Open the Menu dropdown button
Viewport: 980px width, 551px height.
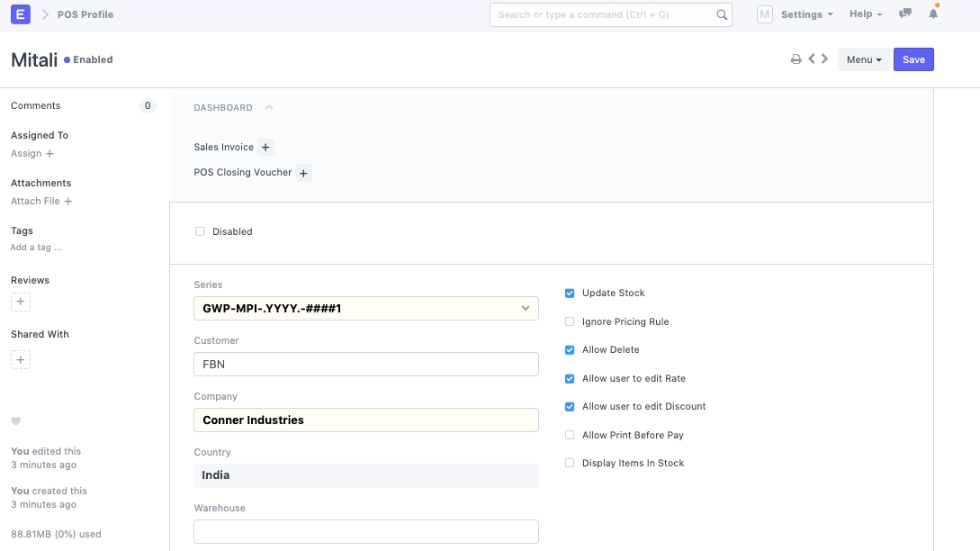pyautogui.click(x=863, y=59)
